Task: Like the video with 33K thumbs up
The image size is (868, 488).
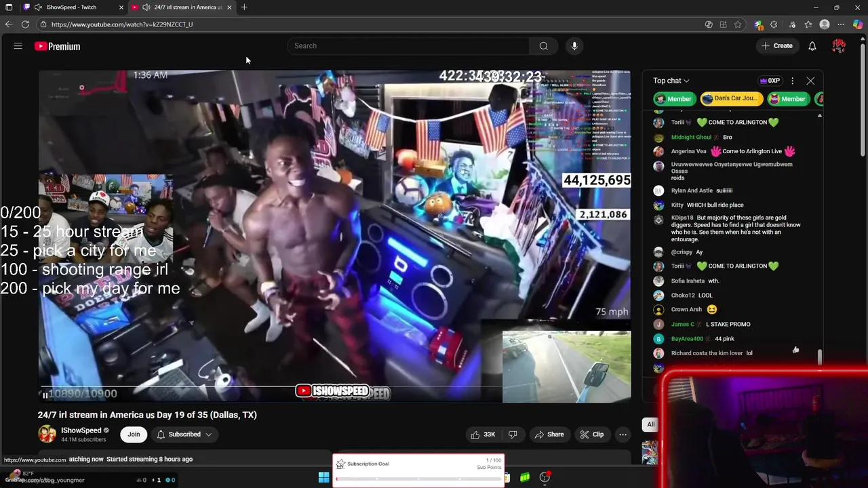Action: pos(484,434)
